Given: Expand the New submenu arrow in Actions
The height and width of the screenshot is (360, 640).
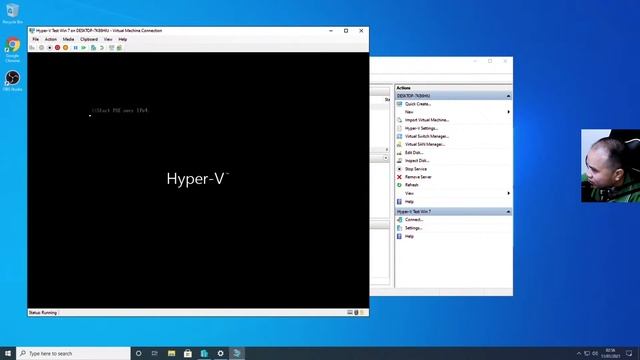Looking at the screenshot, I should click(509, 112).
